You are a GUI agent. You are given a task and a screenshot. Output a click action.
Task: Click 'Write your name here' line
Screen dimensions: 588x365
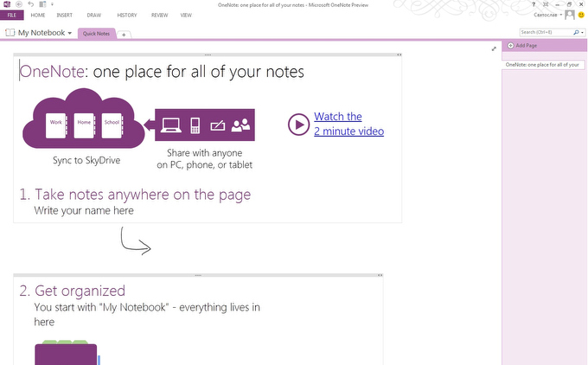pyautogui.click(x=84, y=210)
